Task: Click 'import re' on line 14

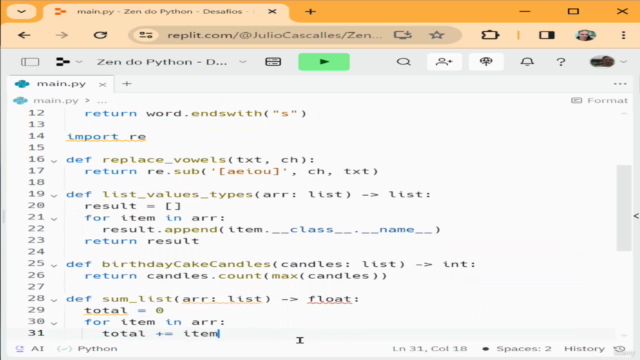Action: [106, 137]
